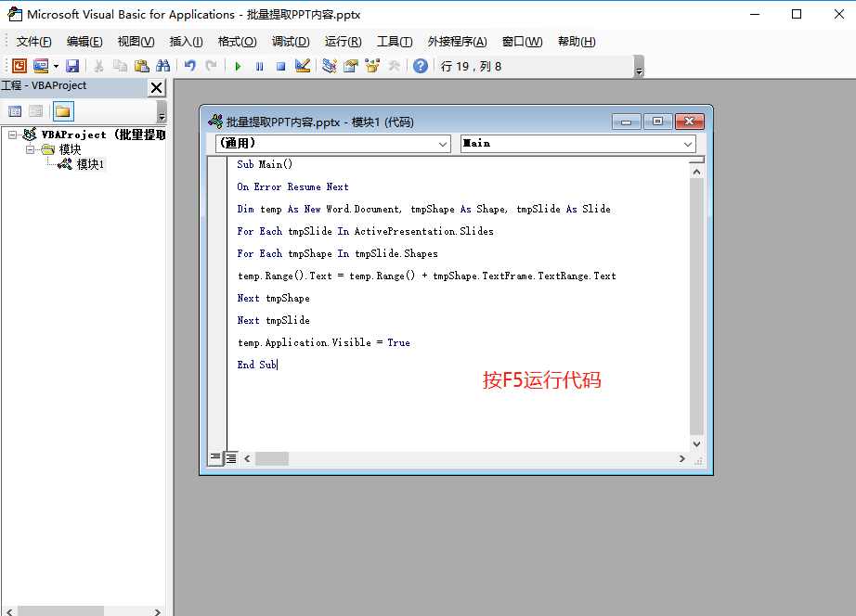
Task: Click the 'End Sub' code line
Action: tap(256, 365)
